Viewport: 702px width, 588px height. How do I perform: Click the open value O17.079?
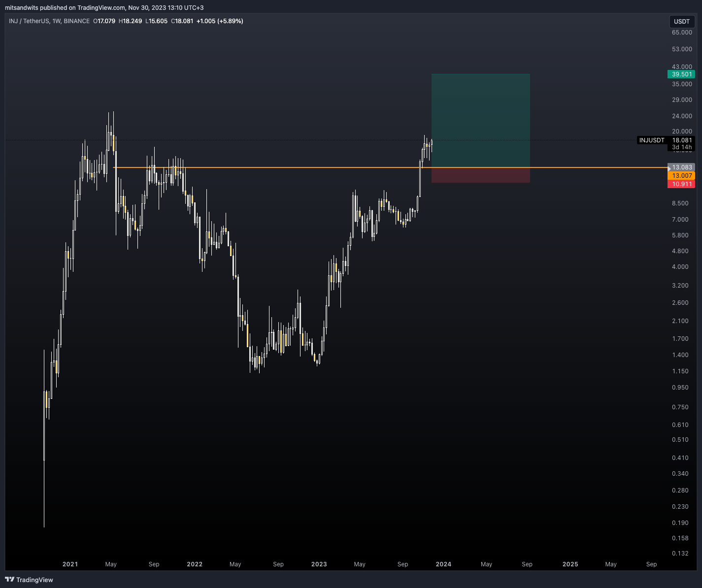pyautogui.click(x=104, y=21)
